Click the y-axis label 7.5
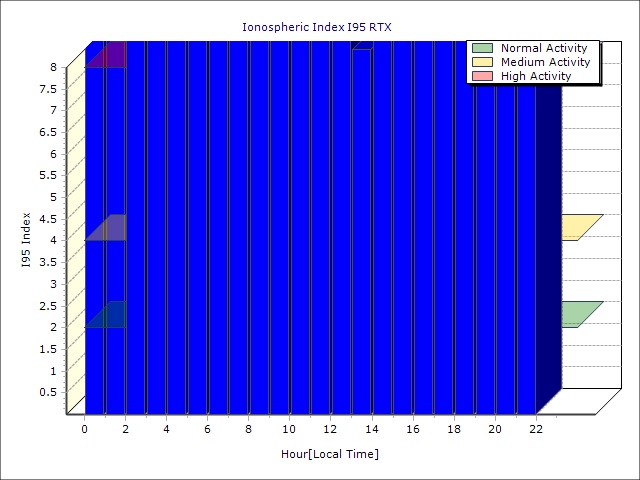This screenshot has width=640, height=480. pos(48,89)
